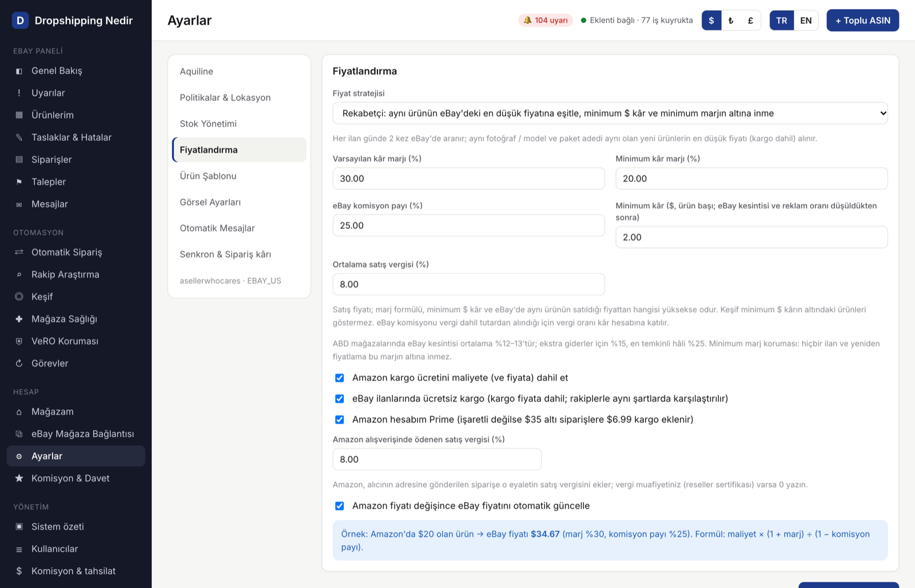
Task: Click the Mağaza Sağlığı plus icon
Action: coord(19,319)
